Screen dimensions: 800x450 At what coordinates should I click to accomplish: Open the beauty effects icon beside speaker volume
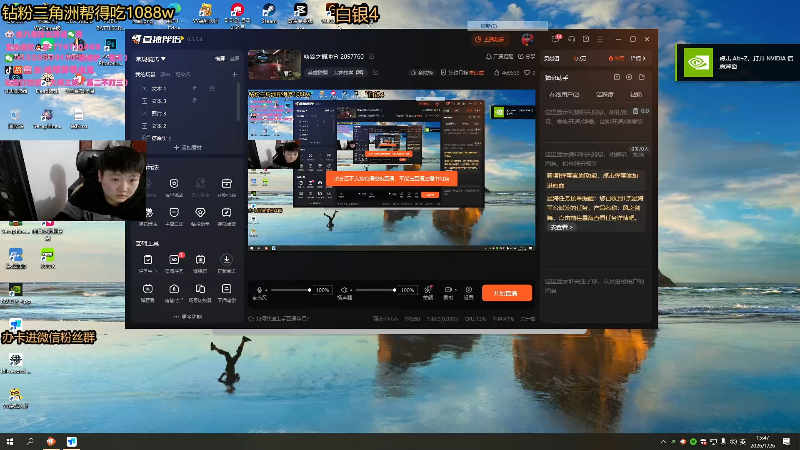click(x=428, y=290)
